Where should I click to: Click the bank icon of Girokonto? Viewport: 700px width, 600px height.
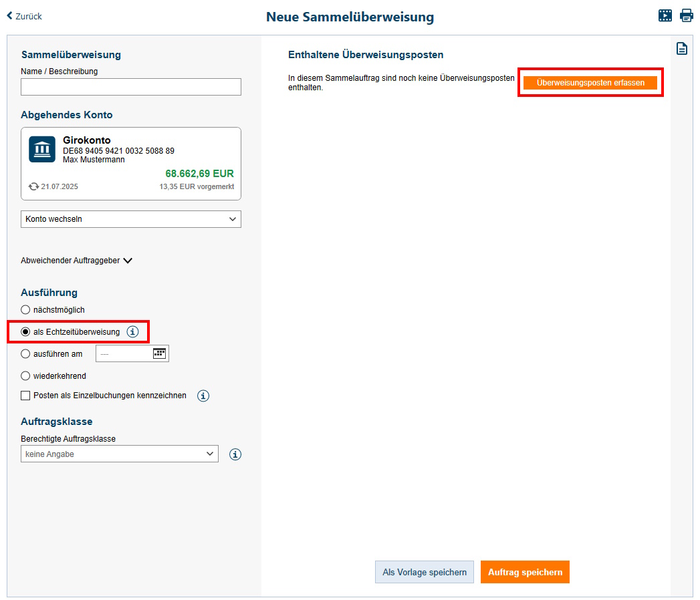[x=42, y=150]
